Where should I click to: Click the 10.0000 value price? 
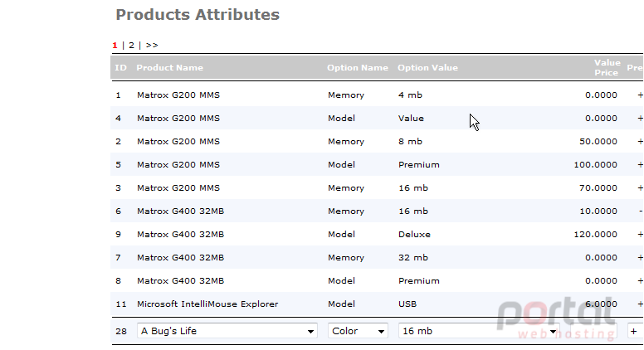pos(598,211)
